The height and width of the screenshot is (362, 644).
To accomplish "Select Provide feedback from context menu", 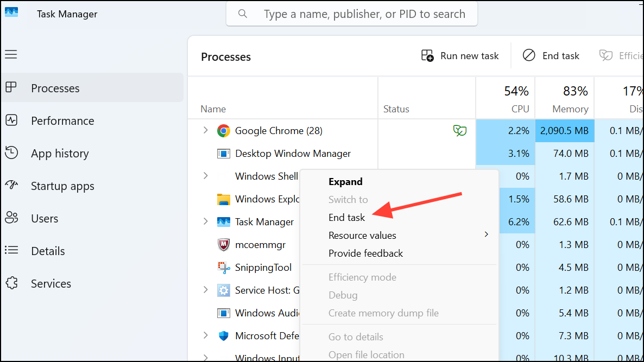I will (x=365, y=253).
